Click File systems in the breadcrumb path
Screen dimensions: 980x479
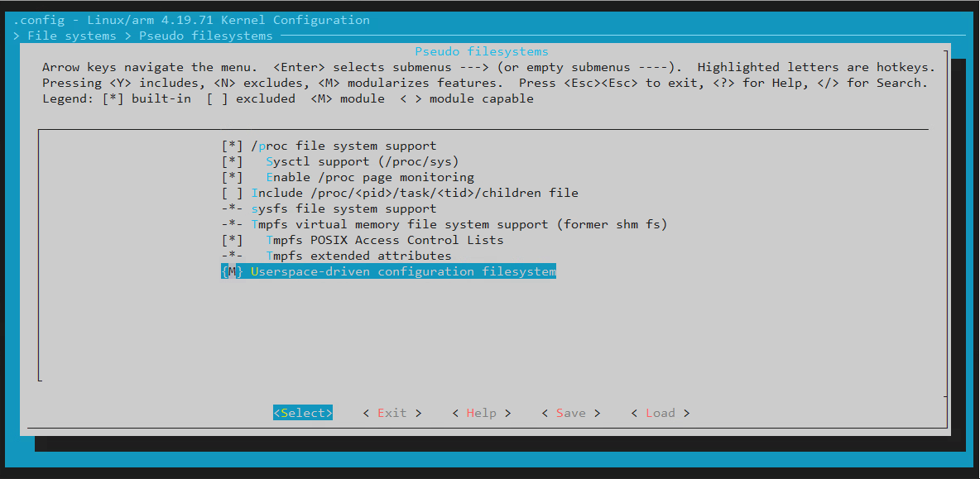(x=72, y=36)
